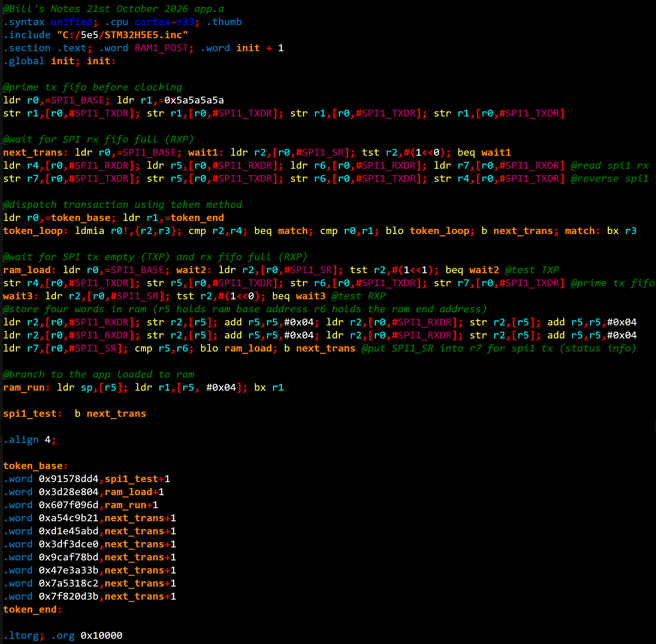Image resolution: width=656 pixels, height=644 pixels.
Task: Click the 'next_trans:' label definition
Action: [36, 152]
